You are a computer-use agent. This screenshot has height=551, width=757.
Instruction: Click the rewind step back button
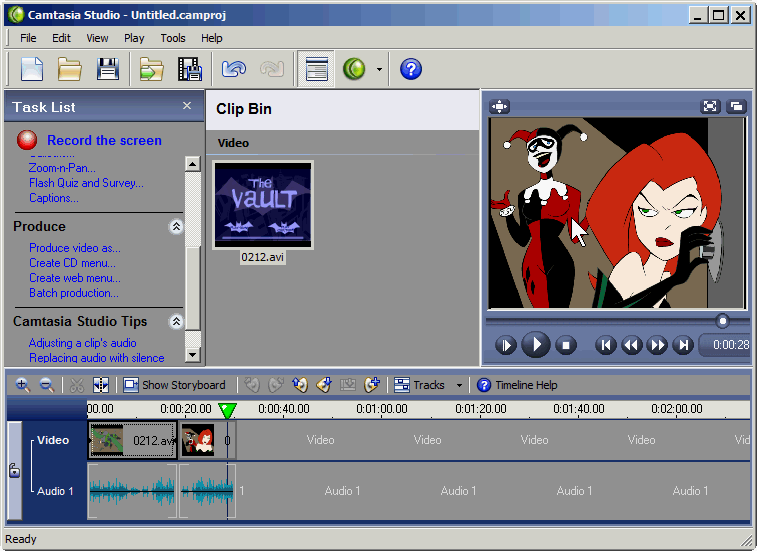(631, 345)
